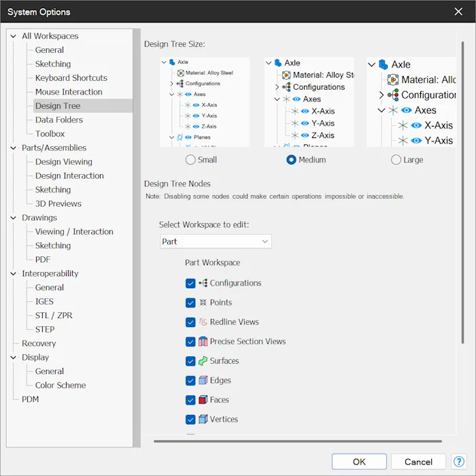This screenshot has height=476, width=476.
Task: Click the Configurations icon in Large preview
Action: click(393, 95)
